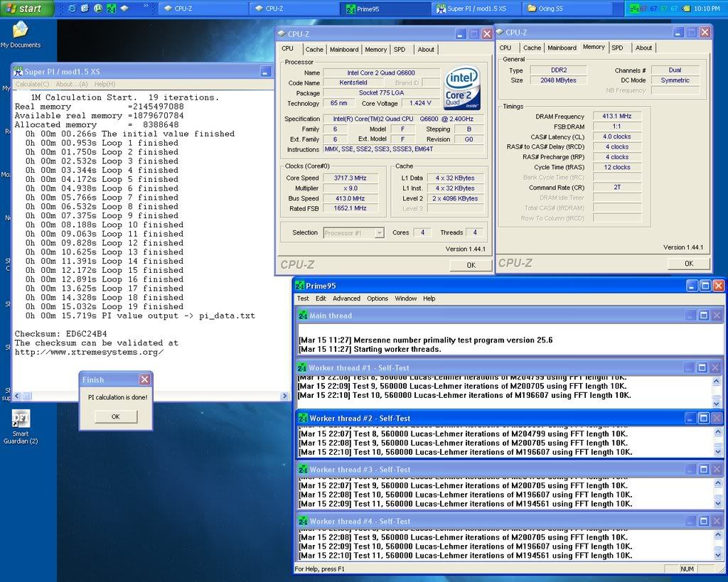
Task: Open About tab in CPU-Z processor window
Action: click(x=426, y=49)
